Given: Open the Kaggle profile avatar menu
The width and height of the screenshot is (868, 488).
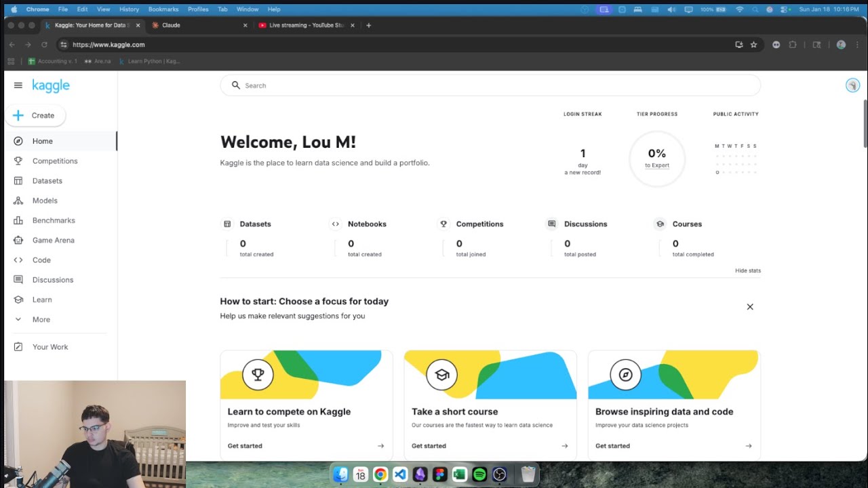Looking at the screenshot, I should pyautogui.click(x=852, y=85).
